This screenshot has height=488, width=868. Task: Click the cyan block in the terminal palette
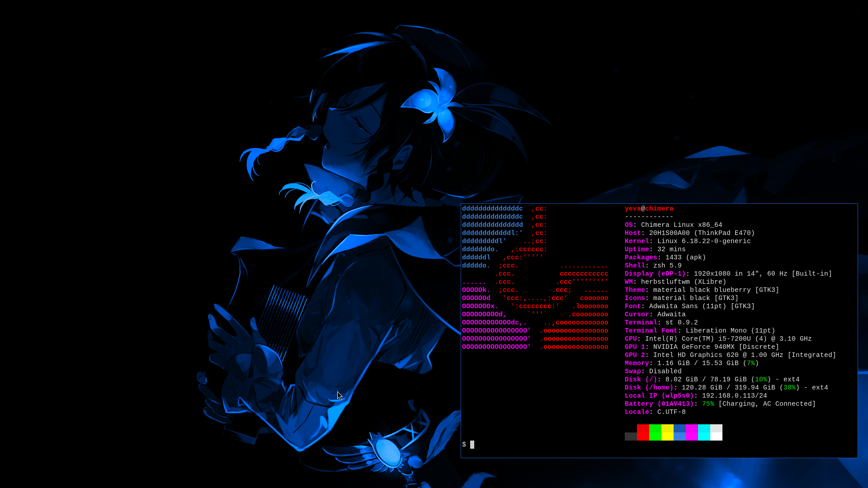(704, 432)
